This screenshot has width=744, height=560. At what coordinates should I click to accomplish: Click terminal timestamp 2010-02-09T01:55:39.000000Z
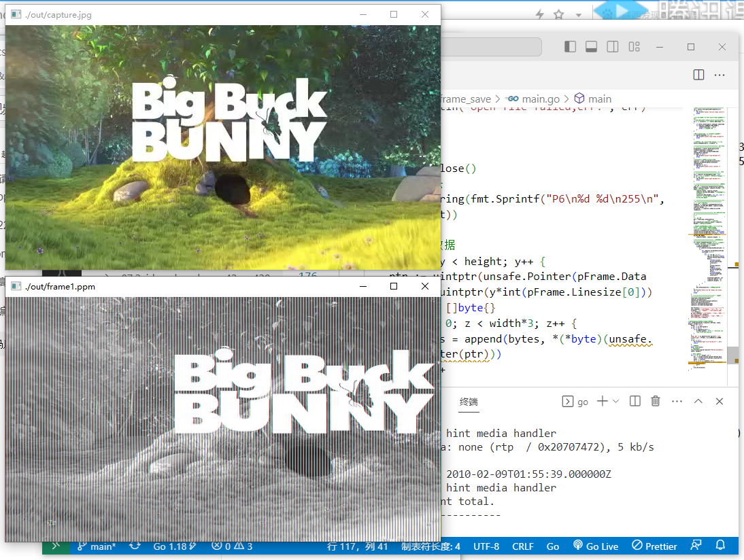pos(528,474)
